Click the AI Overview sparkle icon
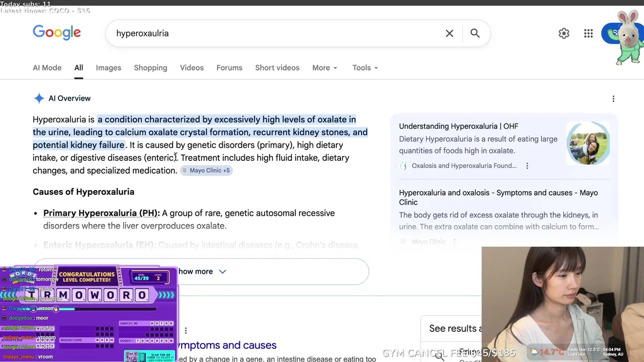The height and width of the screenshot is (362, 644). 39,98
